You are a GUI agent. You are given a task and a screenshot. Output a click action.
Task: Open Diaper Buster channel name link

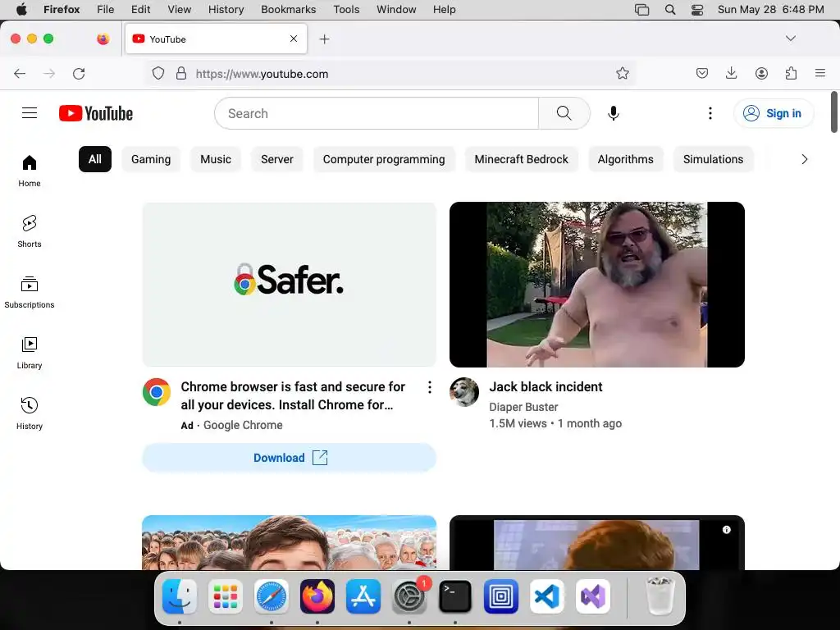pyautogui.click(x=523, y=407)
